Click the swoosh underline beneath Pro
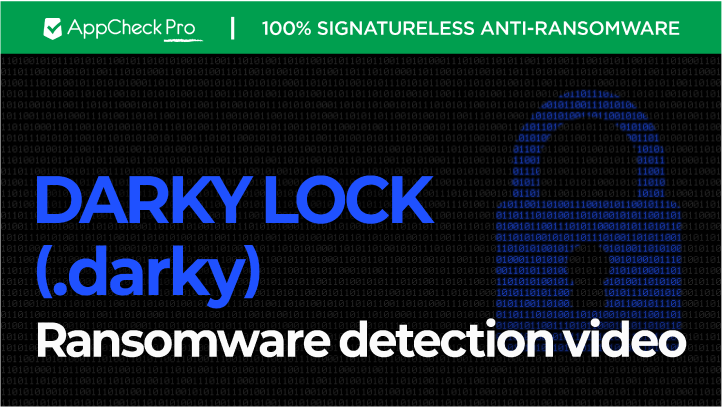Viewport: 722px width, 408px height. (183, 40)
